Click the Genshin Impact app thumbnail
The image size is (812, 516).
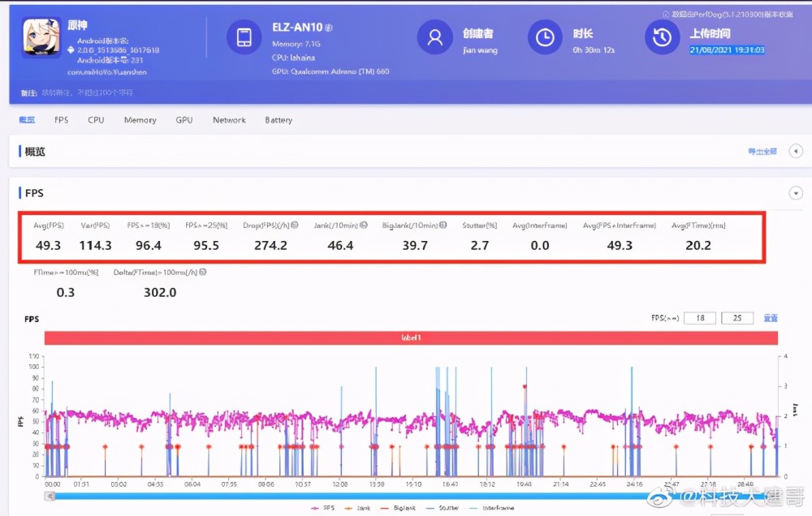coord(41,38)
